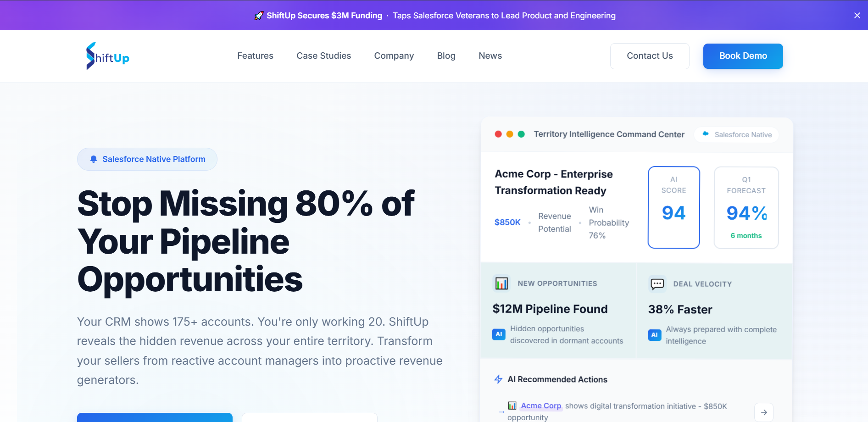Click the bell icon in platform badge

click(94, 159)
